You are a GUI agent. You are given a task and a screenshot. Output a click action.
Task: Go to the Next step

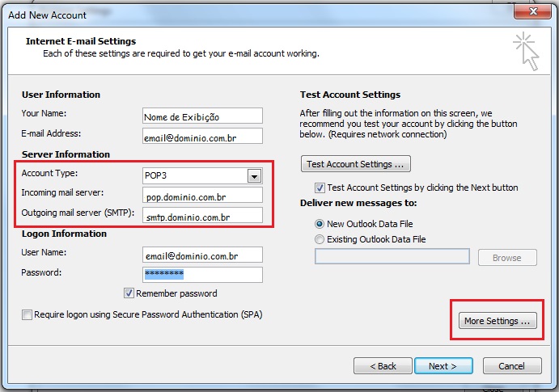[x=443, y=366]
